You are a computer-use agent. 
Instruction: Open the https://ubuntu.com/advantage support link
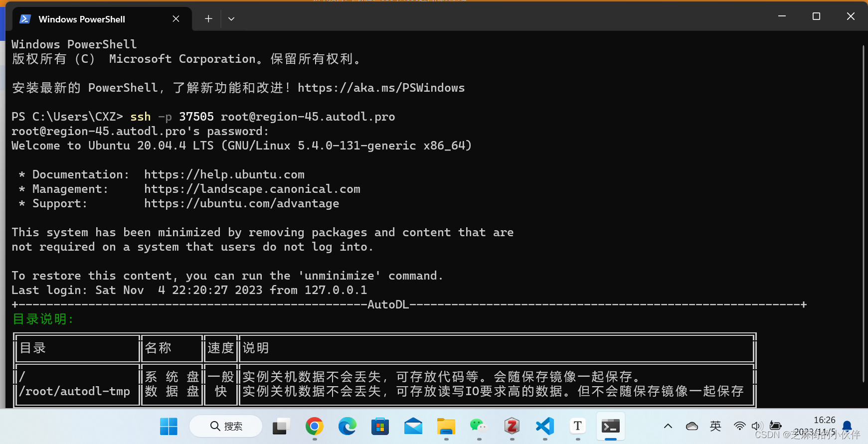coord(242,204)
